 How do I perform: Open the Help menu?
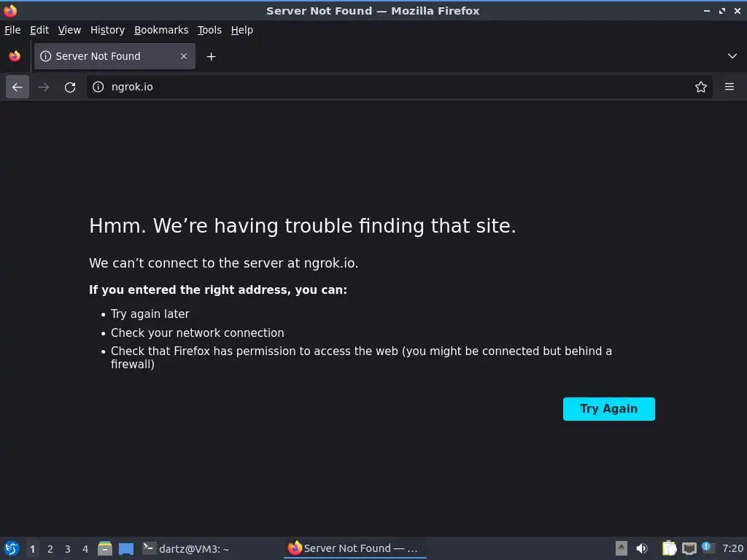pyautogui.click(x=241, y=30)
